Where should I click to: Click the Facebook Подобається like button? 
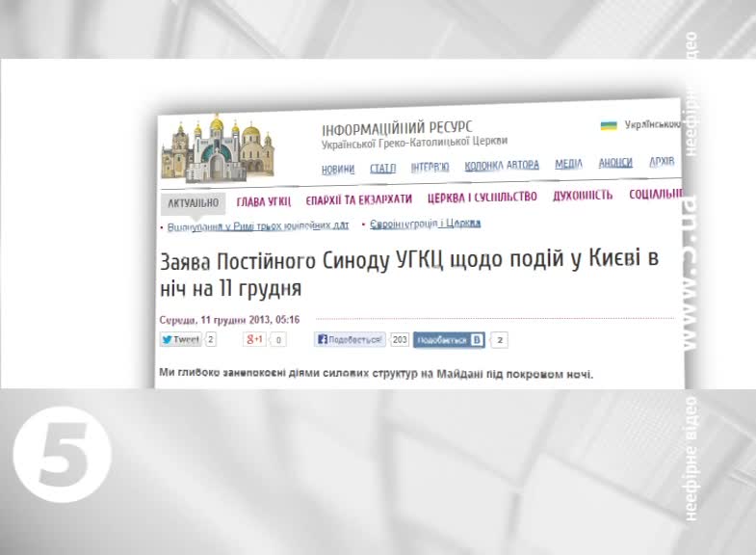point(351,339)
